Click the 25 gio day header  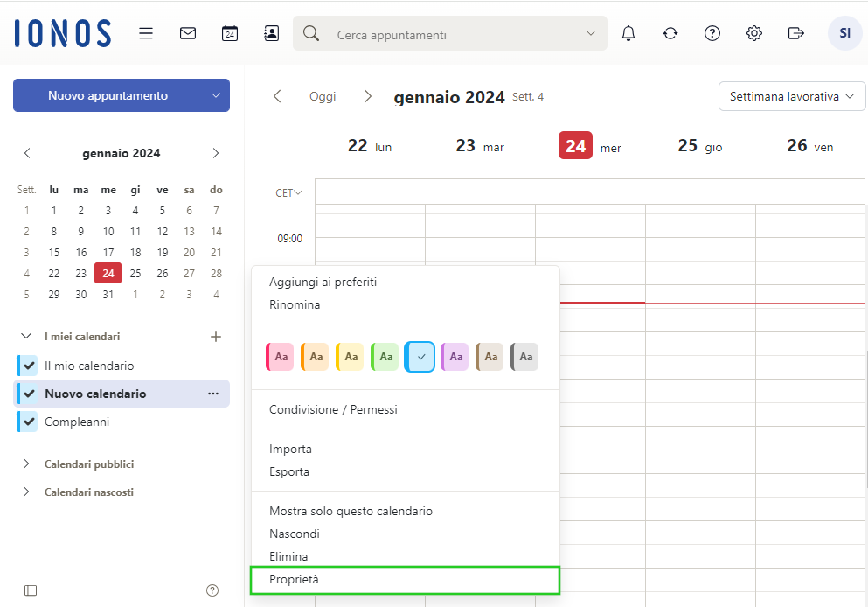[x=700, y=146]
